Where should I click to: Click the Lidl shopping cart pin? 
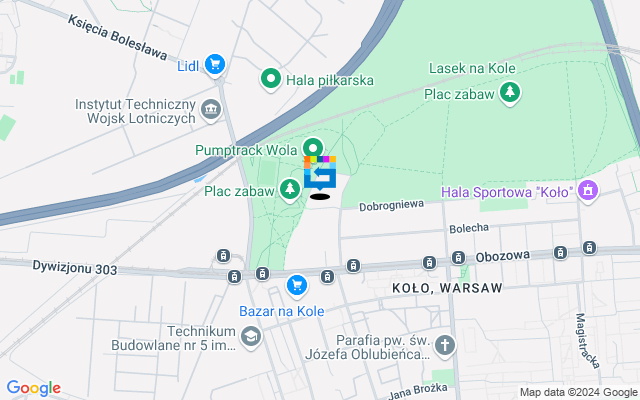[215, 65]
